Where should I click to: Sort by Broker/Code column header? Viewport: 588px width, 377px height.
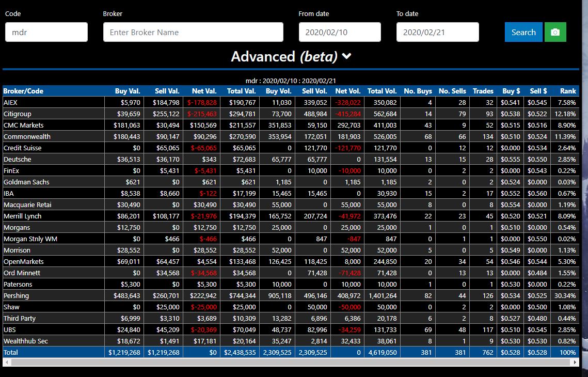pyautogui.click(x=23, y=91)
